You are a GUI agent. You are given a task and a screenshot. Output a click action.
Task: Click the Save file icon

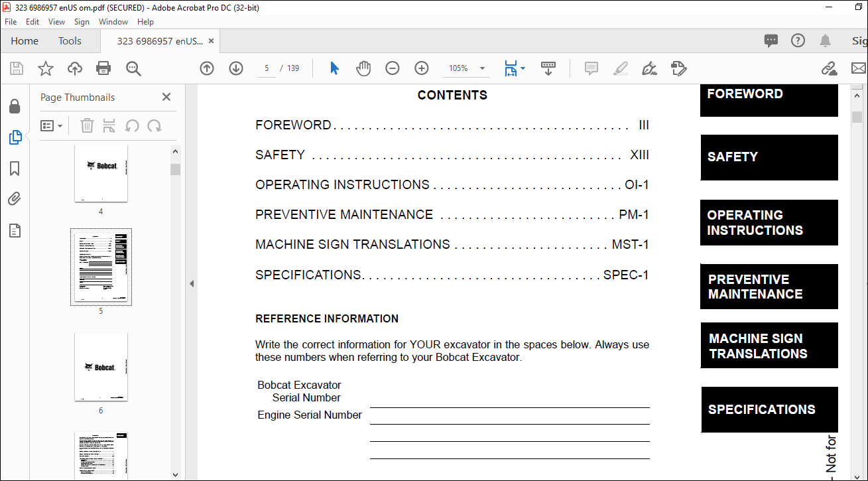[x=17, y=68]
